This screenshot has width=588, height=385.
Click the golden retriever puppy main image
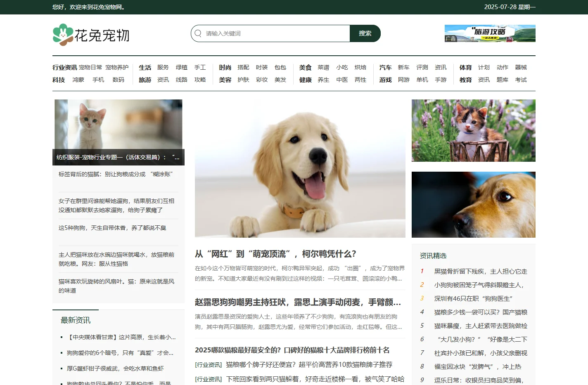click(300, 168)
